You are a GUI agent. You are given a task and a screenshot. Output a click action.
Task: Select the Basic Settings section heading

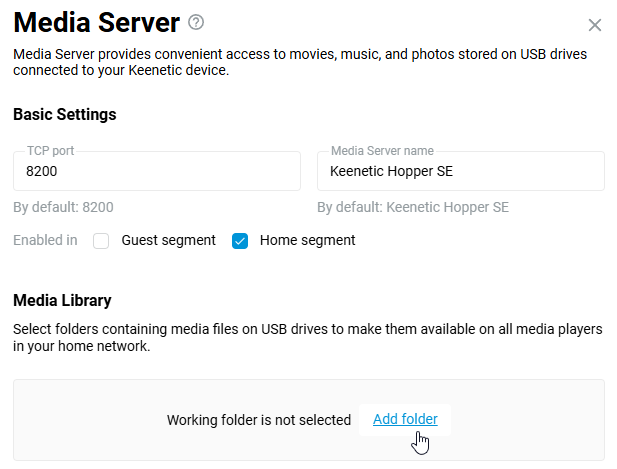click(65, 114)
